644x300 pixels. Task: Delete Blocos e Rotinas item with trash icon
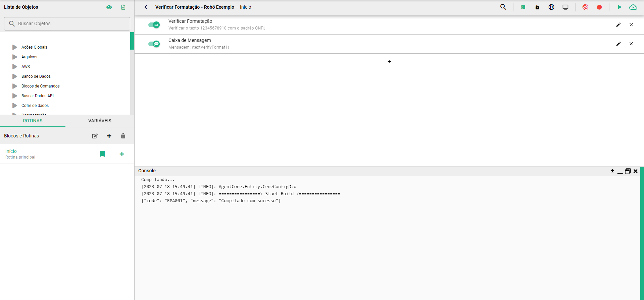tap(123, 136)
